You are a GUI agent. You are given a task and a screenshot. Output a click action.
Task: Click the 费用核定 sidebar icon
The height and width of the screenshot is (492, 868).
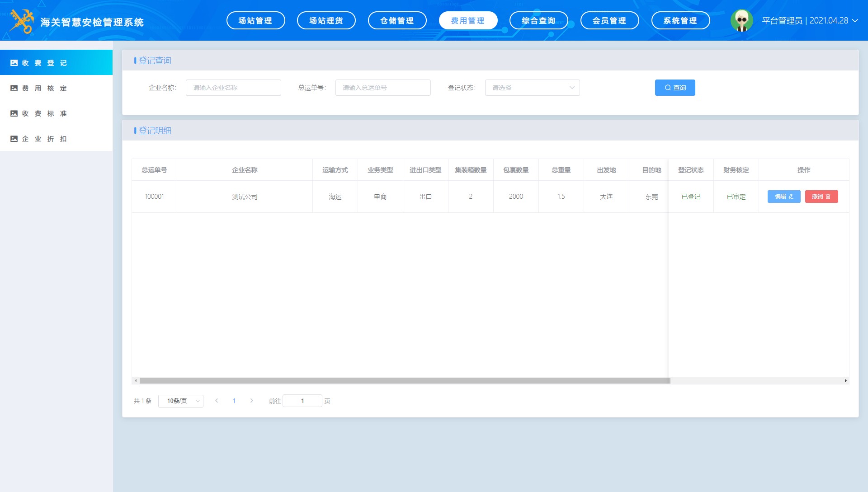point(14,88)
